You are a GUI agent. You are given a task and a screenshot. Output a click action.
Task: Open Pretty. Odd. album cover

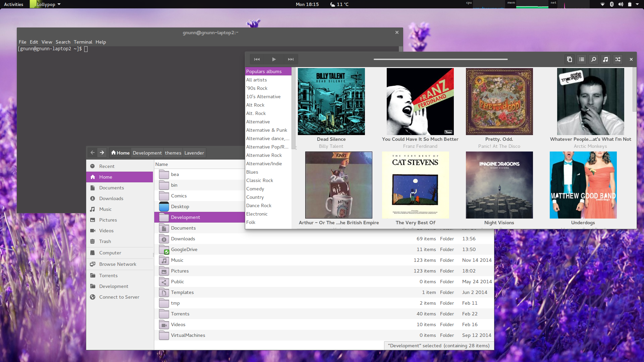pos(499,102)
